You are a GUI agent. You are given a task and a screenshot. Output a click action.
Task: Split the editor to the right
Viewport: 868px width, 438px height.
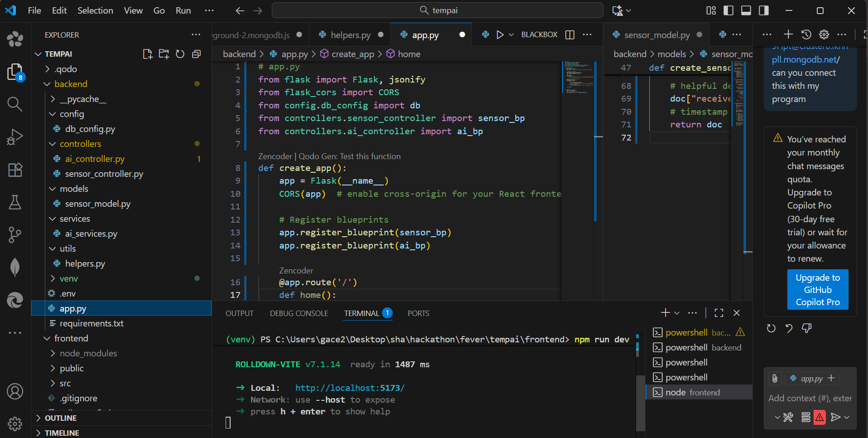pyautogui.click(x=570, y=35)
